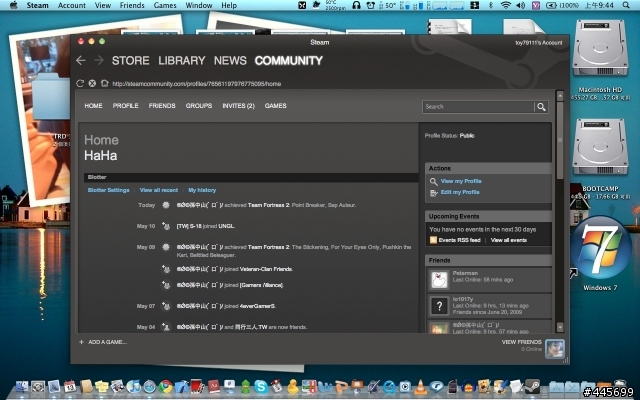Click View my Profile link
The width and height of the screenshot is (640, 400).
pos(461,181)
